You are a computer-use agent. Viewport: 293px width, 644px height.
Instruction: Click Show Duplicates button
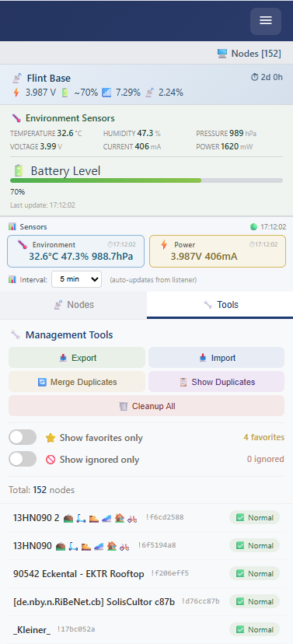[216, 382]
